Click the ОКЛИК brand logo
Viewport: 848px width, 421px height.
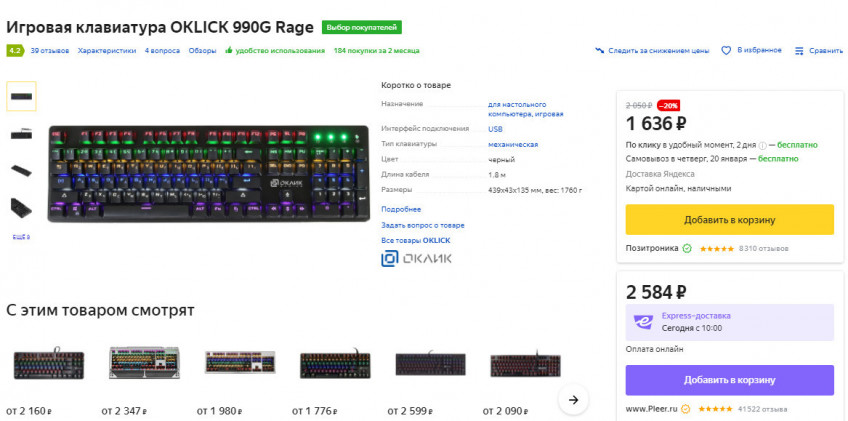[416, 259]
